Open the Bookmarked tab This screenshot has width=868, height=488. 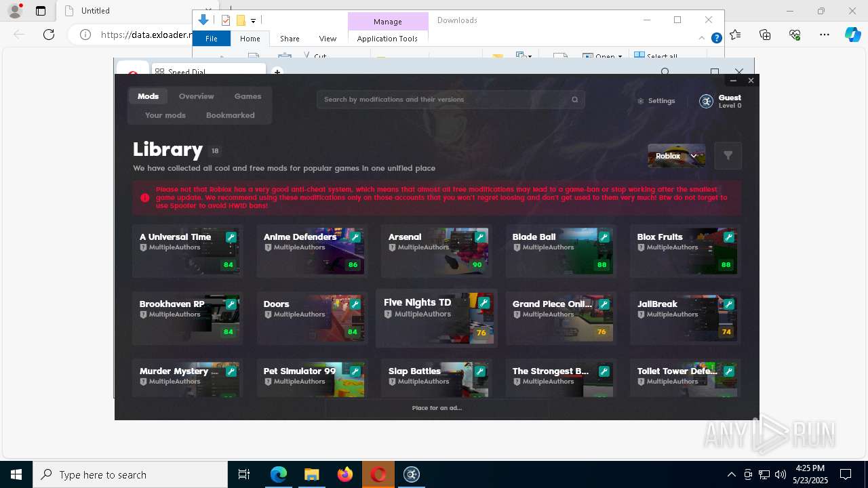[x=231, y=115]
